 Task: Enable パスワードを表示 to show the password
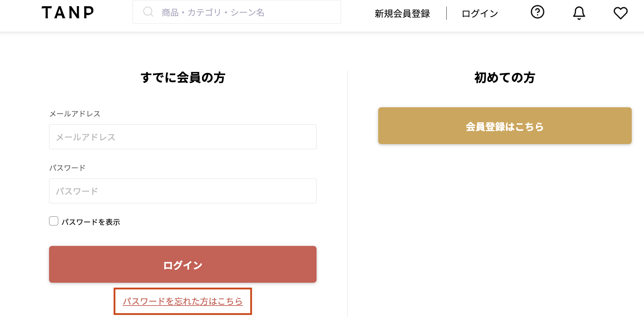point(53,221)
